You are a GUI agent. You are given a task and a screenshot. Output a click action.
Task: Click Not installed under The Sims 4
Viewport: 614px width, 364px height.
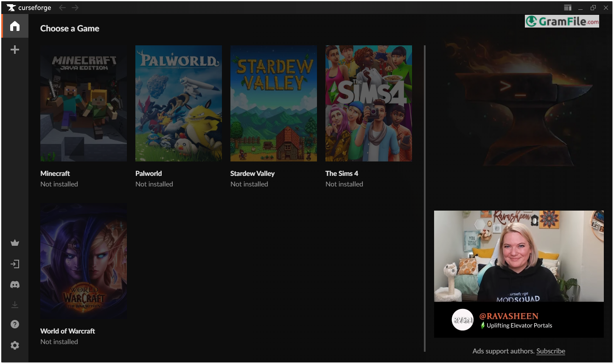click(x=344, y=184)
